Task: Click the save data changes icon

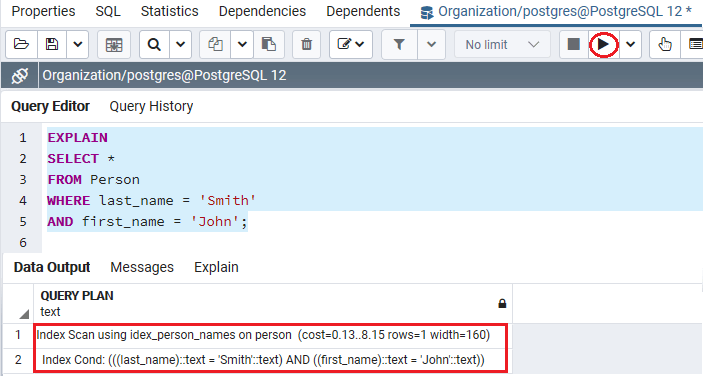Action: pyautogui.click(x=114, y=44)
